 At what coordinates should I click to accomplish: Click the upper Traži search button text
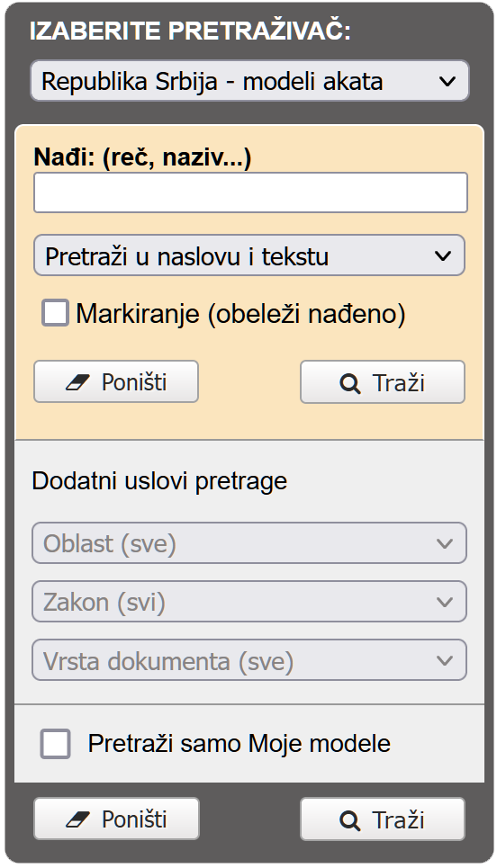[398, 383]
